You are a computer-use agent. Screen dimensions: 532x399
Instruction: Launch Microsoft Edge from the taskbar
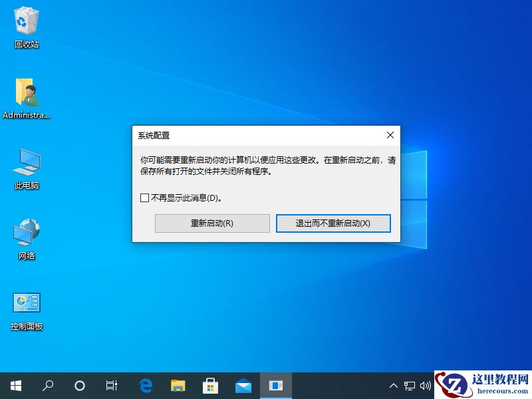145,385
